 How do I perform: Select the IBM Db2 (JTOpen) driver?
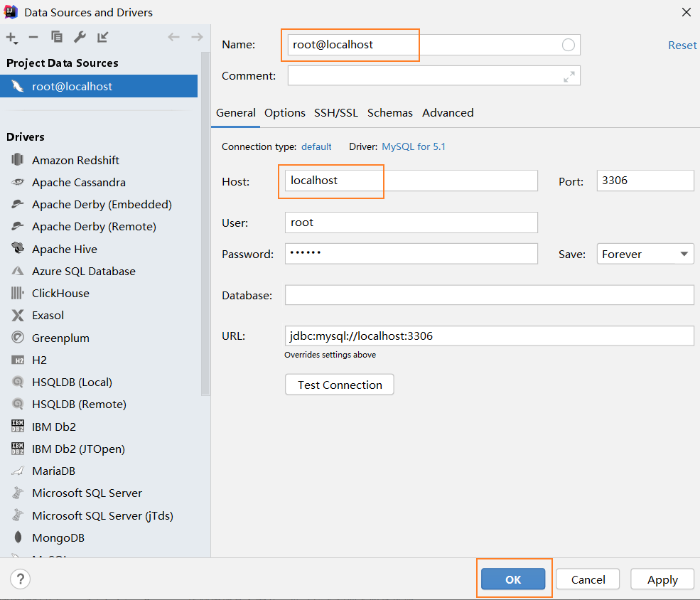[78, 449]
